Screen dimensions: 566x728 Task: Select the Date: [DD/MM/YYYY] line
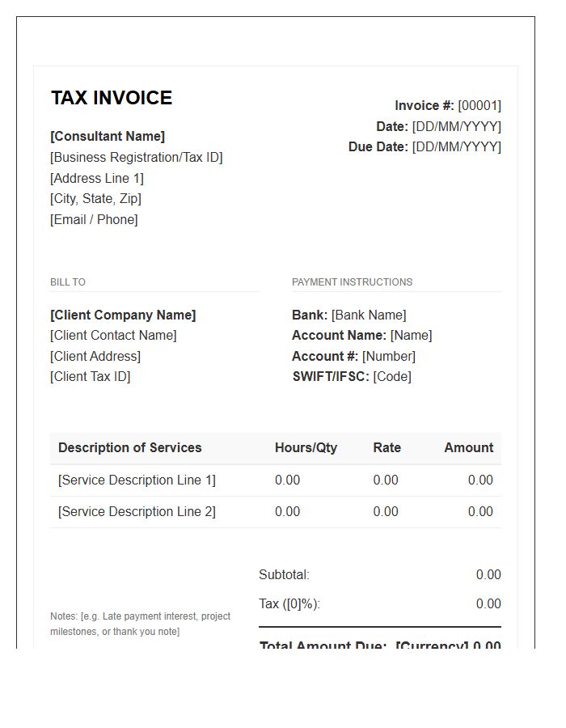point(439,126)
